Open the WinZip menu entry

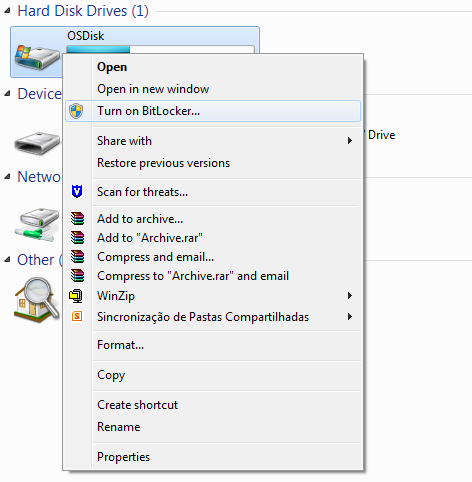(213, 296)
